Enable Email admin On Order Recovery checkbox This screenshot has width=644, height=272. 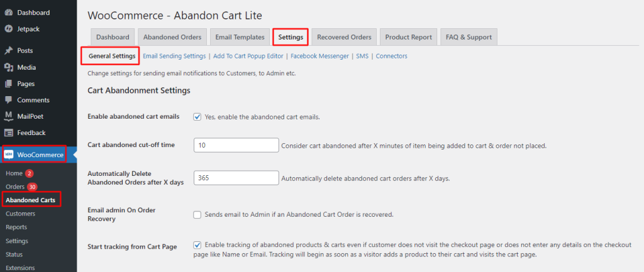(x=197, y=215)
